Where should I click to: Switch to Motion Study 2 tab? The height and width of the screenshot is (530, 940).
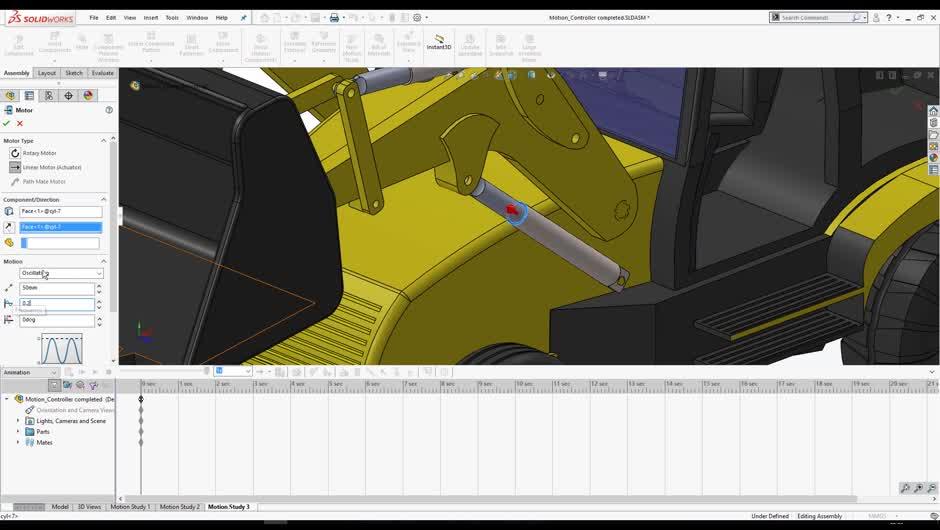(x=180, y=507)
